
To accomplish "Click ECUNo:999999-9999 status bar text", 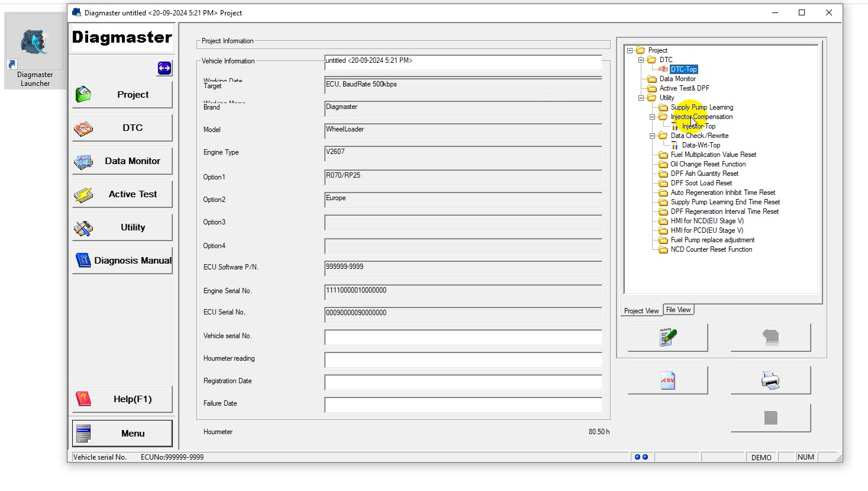I will [x=172, y=457].
